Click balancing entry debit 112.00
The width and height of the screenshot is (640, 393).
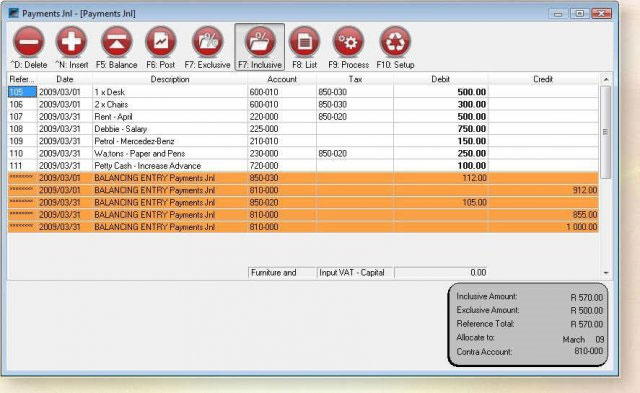pos(474,178)
